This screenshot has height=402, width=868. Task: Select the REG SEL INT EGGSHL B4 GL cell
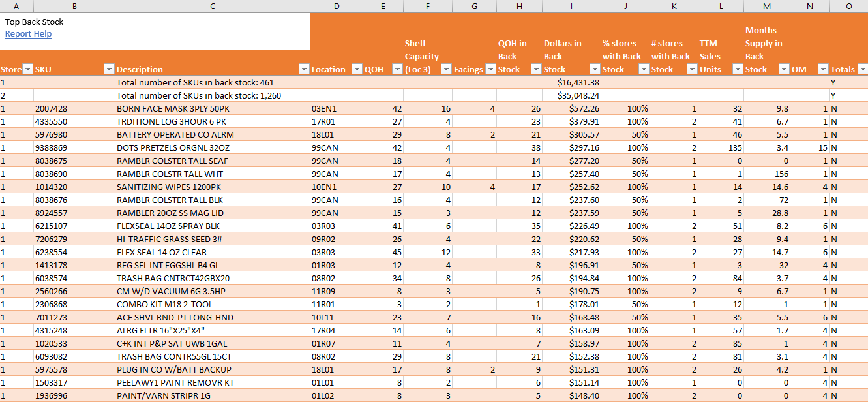(213, 265)
